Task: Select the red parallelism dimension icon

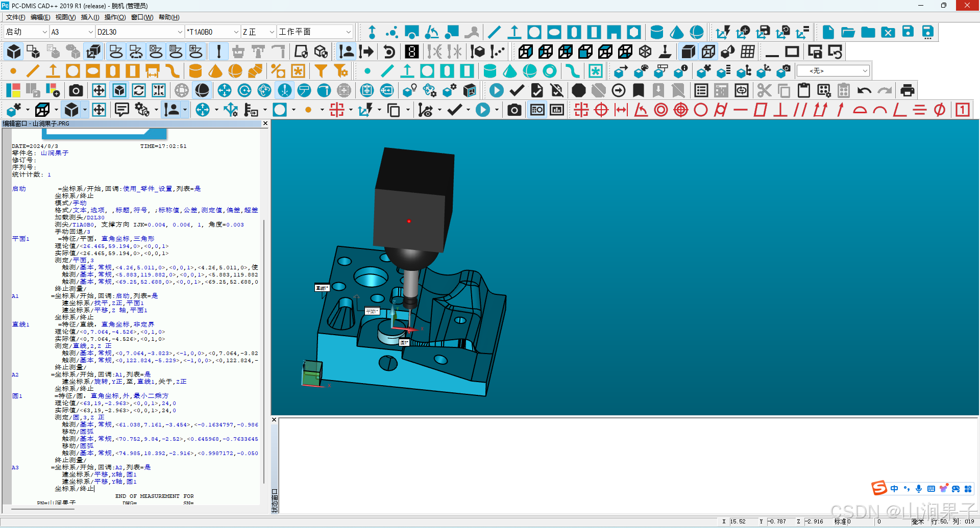Action: tap(800, 110)
